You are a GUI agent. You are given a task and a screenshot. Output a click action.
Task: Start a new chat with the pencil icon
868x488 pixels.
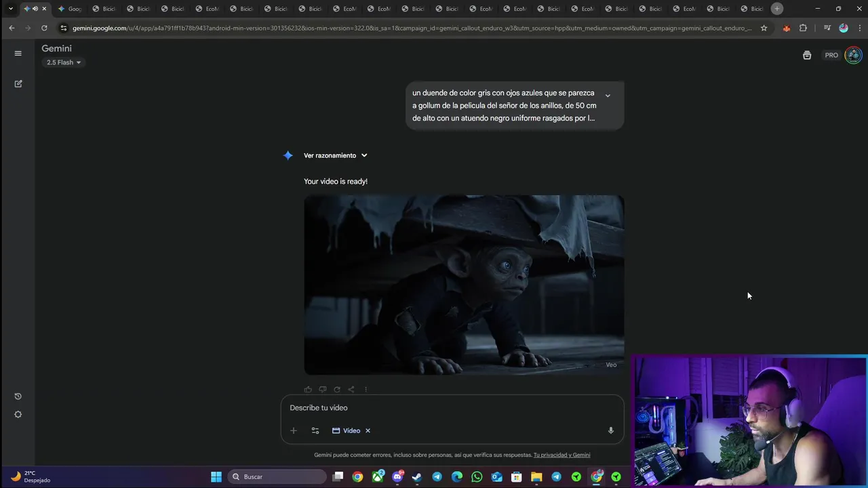[18, 84]
